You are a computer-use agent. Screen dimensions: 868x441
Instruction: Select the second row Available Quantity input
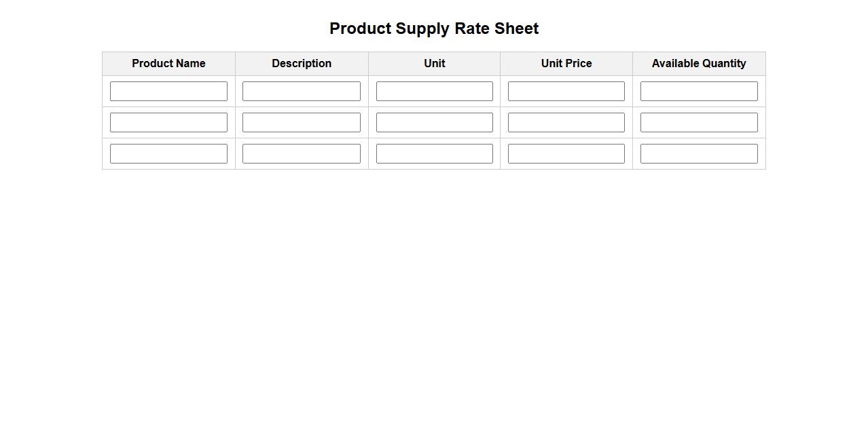click(x=698, y=122)
